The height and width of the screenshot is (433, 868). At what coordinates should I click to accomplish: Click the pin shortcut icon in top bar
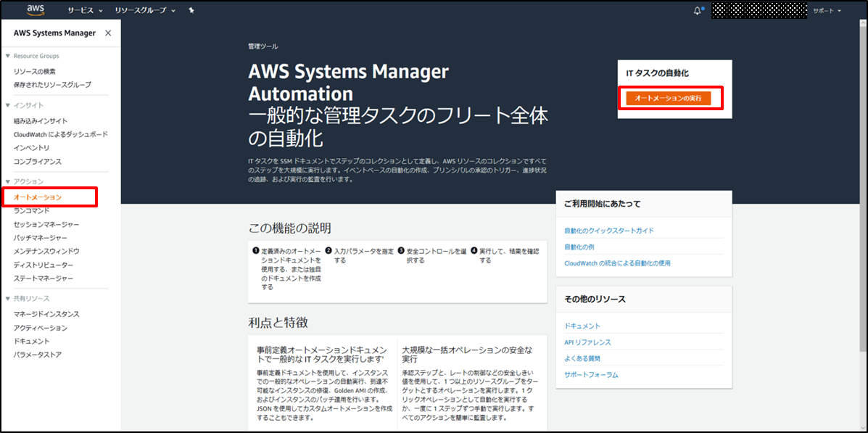(191, 11)
